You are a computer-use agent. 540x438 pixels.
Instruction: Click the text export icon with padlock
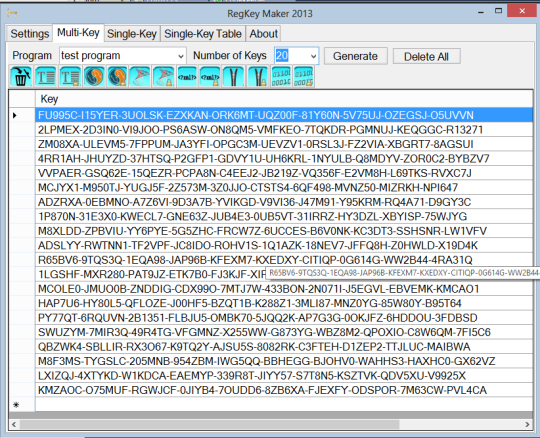click(x=70, y=76)
